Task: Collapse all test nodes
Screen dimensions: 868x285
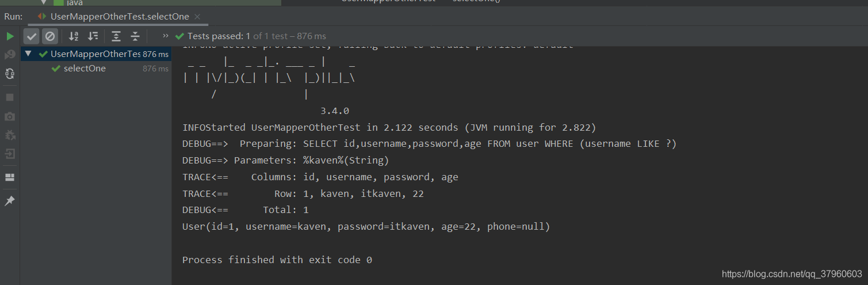Action: pos(135,36)
